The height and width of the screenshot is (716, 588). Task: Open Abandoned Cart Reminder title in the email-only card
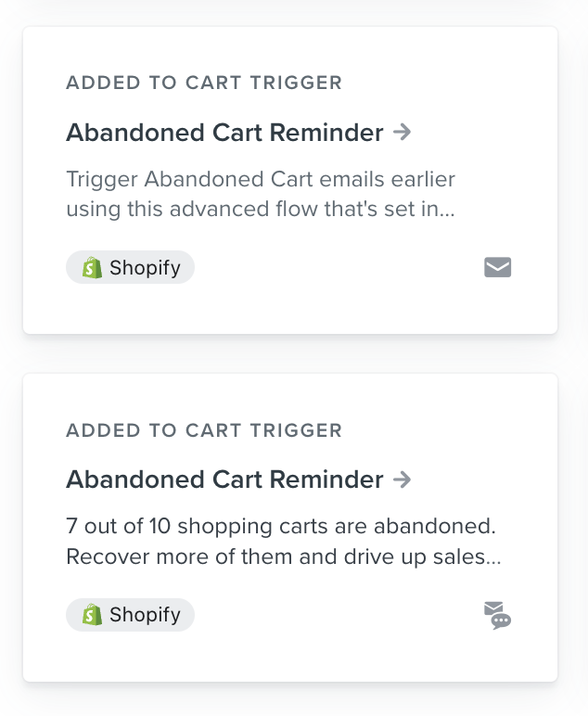(224, 133)
